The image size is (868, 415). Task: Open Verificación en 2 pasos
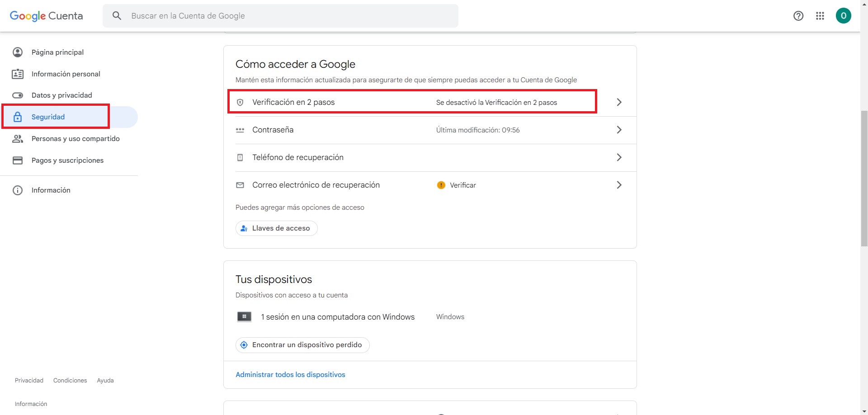[430, 102]
